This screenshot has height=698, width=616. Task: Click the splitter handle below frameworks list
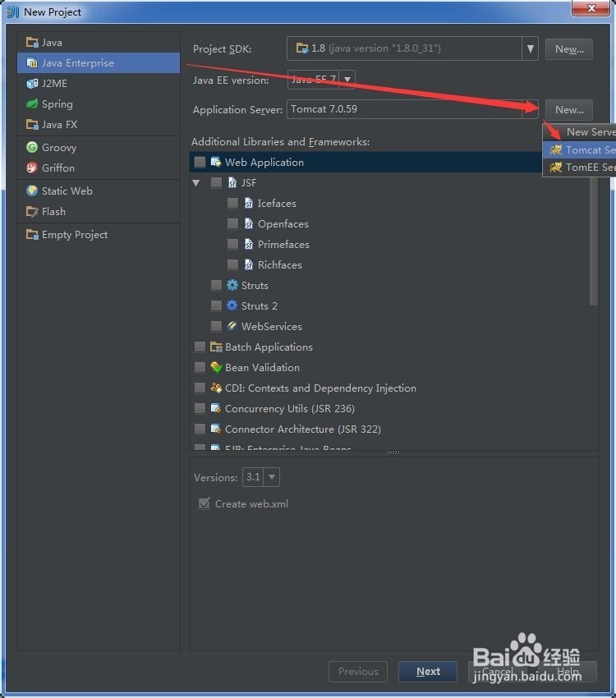click(x=393, y=453)
